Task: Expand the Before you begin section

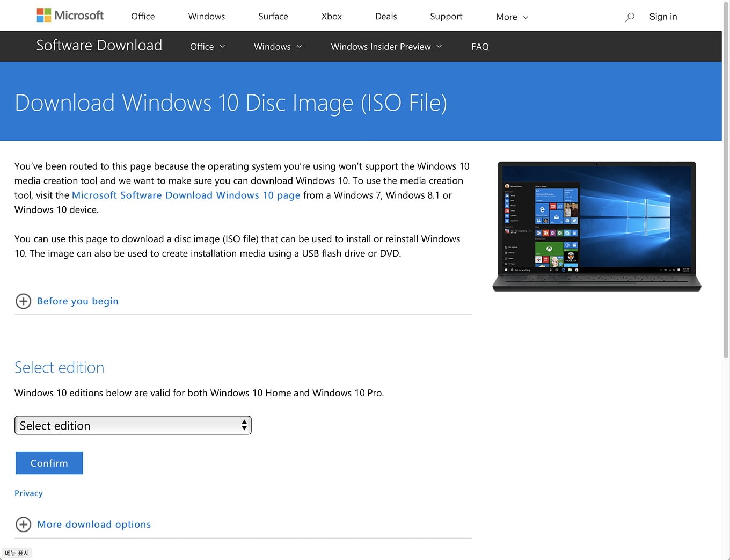Action: point(78,301)
